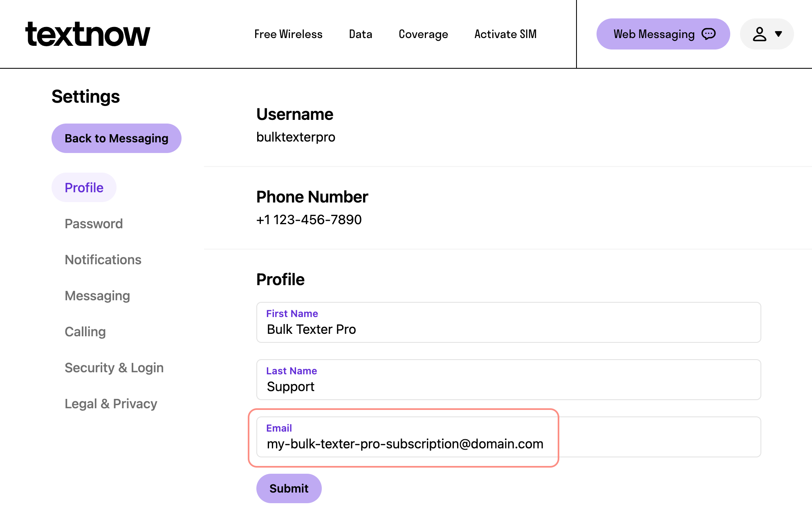Open the Coverage page

coord(423,34)
